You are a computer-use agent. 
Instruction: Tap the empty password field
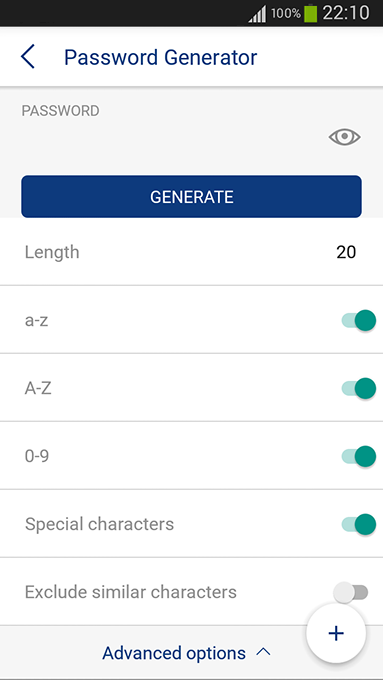coord(173,137)
